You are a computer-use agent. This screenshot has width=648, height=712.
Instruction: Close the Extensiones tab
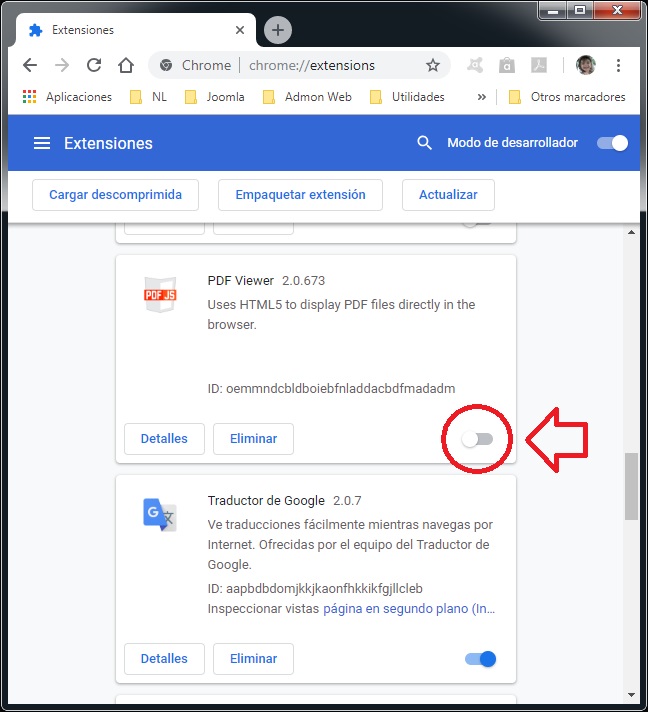[x=240, y=30]
